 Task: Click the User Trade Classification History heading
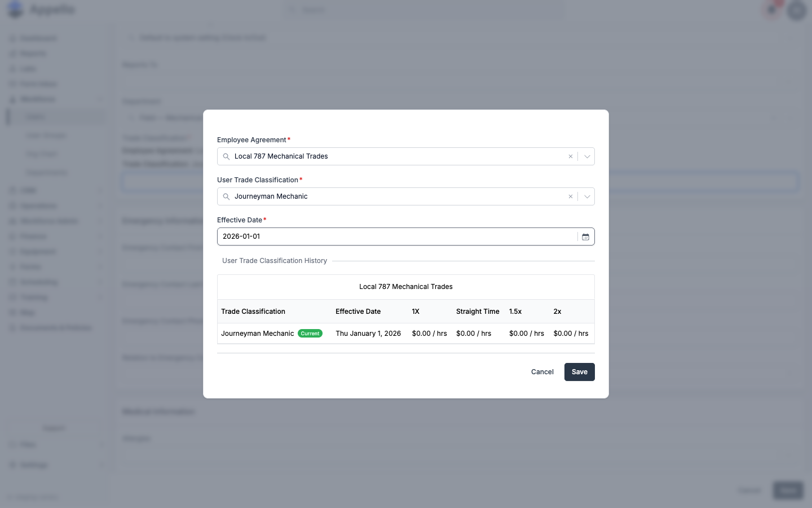[x=275, y=261]
